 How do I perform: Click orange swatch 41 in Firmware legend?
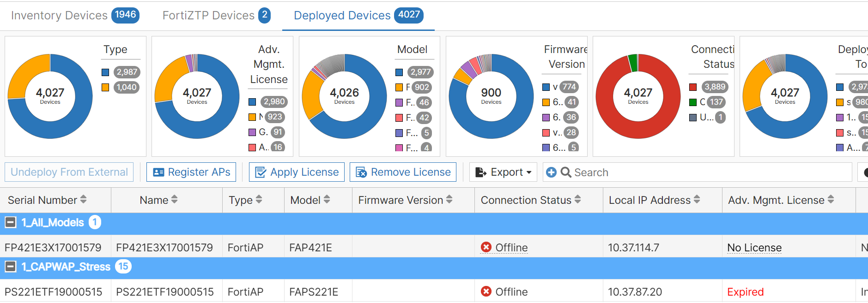tap(546, 102)
